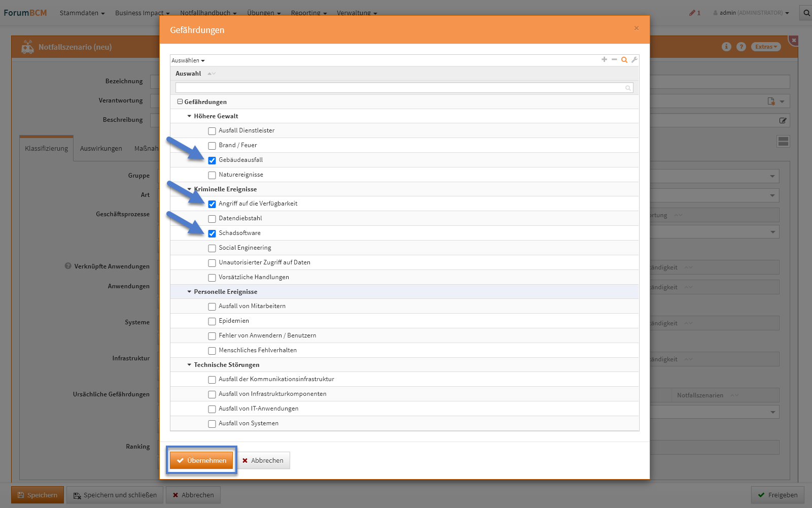Enable the Vorsätzliche Handlungen checkbox
This screenshot has height=508, width=812.
pyautogui.click(x=212, y=278)
